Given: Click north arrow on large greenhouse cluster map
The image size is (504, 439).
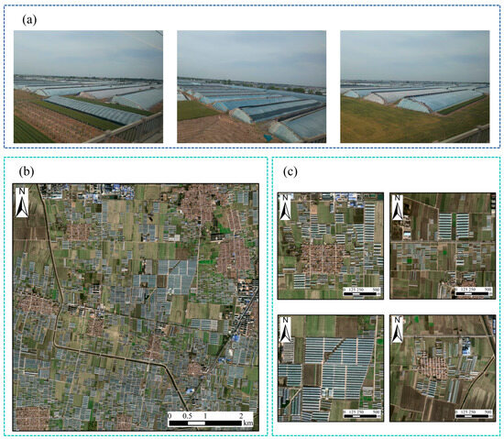Looking at the screenshot, I should pyautogui.click(x=285, y=329).
